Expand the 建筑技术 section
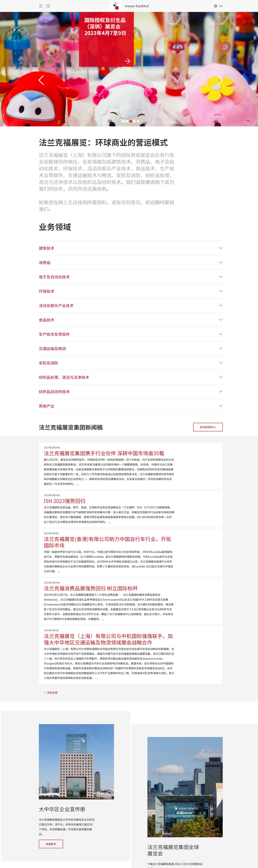This screenshot has height=868, width=258. pyautogui.click(x=221, y=248)
